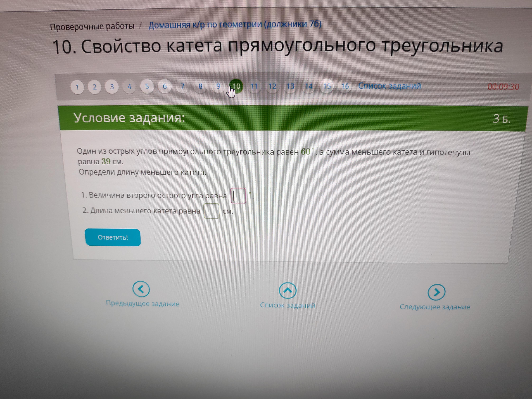Go to task number 7
Screen dimensions: 532x399
pyautogui.click(x=182, y=86)
